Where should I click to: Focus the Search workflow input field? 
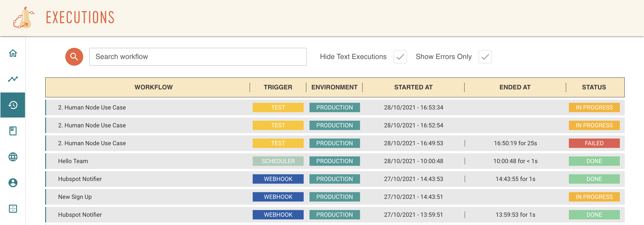pyautogui.click(x=198, y=57)
